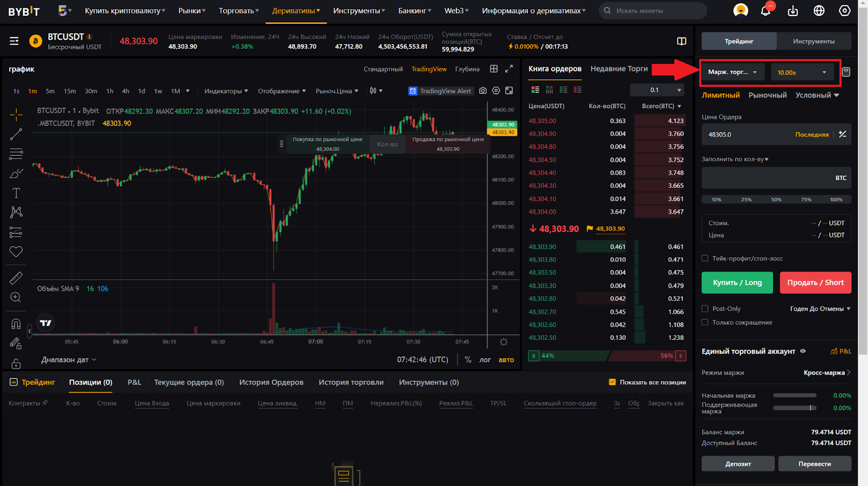Choose the brush drawing tool
This screenshot has width=868, height=486.
pos(16,174)
